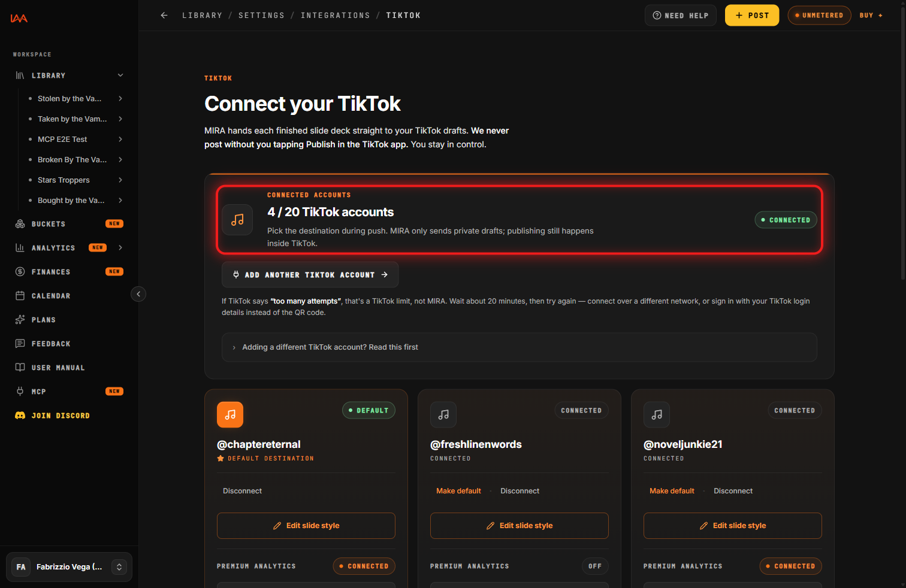Toggle Premium Analytics Connected badge for @chaptereternal
Screen dimensions: 906x588
click(364, 566)
